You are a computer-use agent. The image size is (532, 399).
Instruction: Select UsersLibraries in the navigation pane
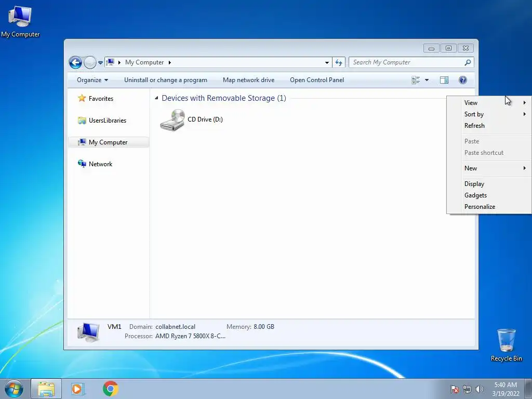tap(108, 121)
